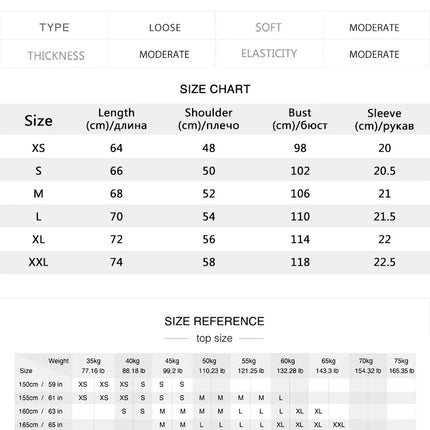Viewport: 430px width, 430px height.
Task: Click the Sleeve (cm) column header
Action: pos(384,119)
